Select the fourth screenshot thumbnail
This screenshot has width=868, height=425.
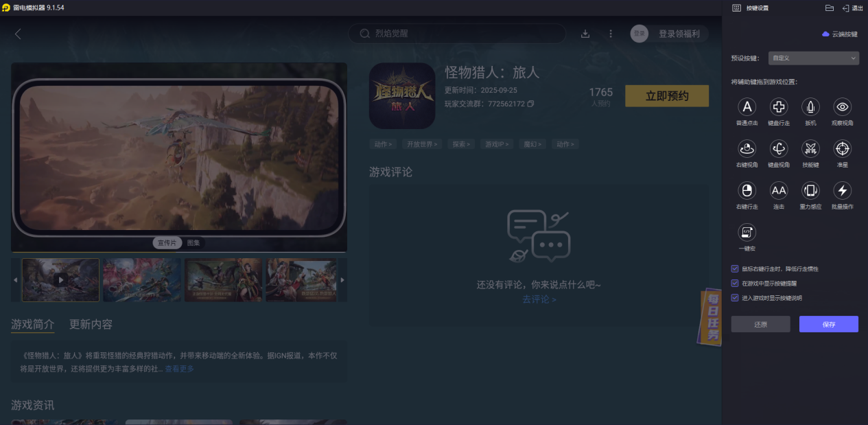click(301, 279)
